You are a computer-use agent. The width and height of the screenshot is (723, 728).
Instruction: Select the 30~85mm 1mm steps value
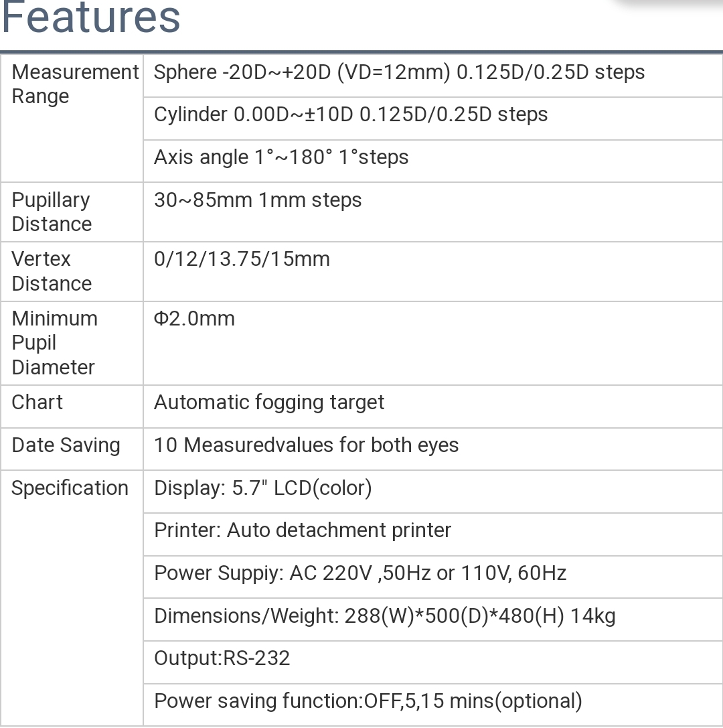(258, 200)
